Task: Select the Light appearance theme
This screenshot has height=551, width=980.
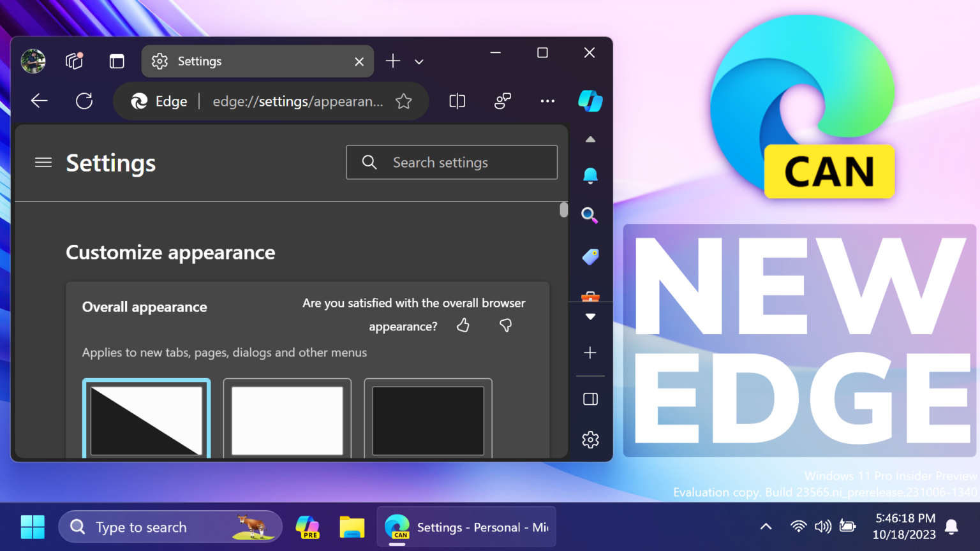Action: (286, 419)
